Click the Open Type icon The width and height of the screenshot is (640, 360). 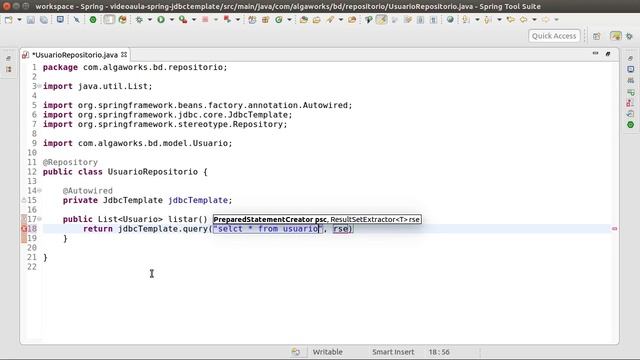click(x=304, y=20)
